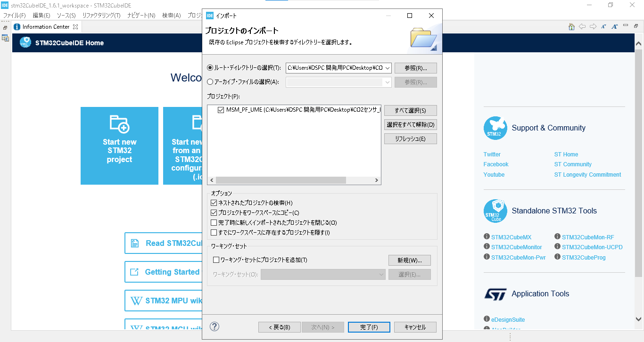The image size is (644, 342).
Task: Toggle プロジェクトをワークスペースにコピー checkbox
Action: [x=215, y=213]
